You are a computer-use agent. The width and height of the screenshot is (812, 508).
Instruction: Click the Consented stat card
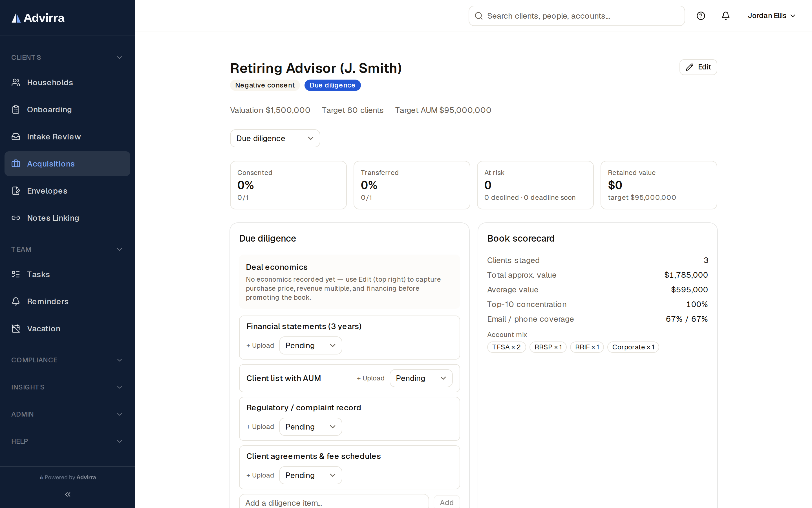click(x=288, y=185)
